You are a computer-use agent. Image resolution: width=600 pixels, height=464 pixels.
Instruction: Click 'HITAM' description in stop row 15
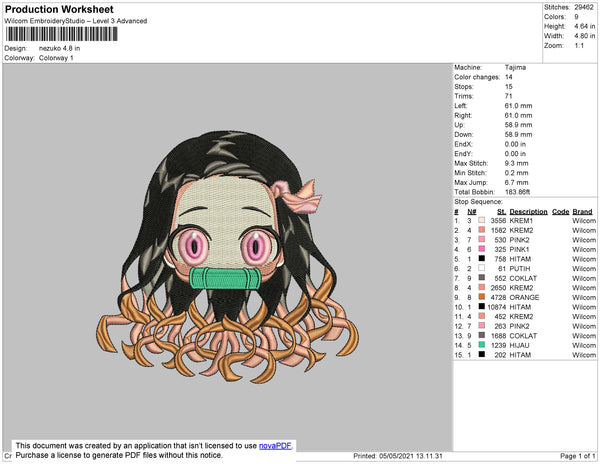[x=520, y=355]
